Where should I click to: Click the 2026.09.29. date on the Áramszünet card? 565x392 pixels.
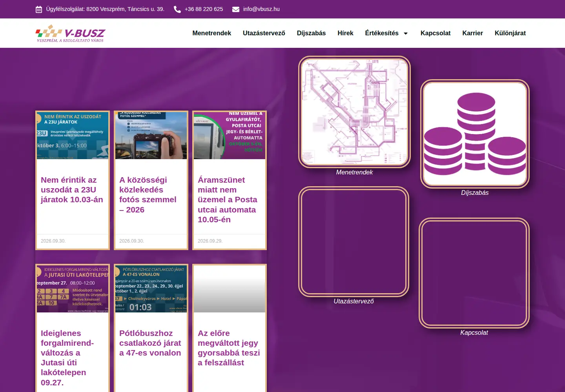click(210, 241)
